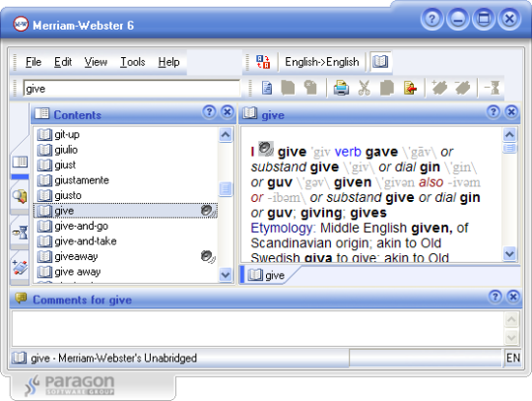
Task: Click the Comments for give text area
Action: click(258, 328)
